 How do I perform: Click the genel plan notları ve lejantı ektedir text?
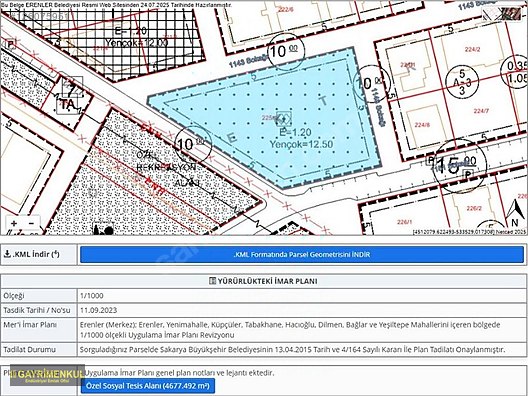click(179, 373)
